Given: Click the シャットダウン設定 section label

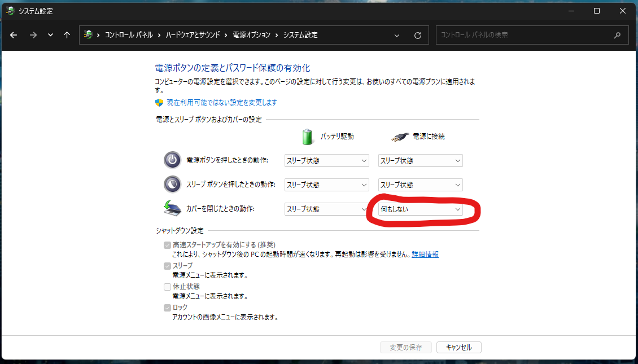Looking at the screenshot, I should coord(180,231).
